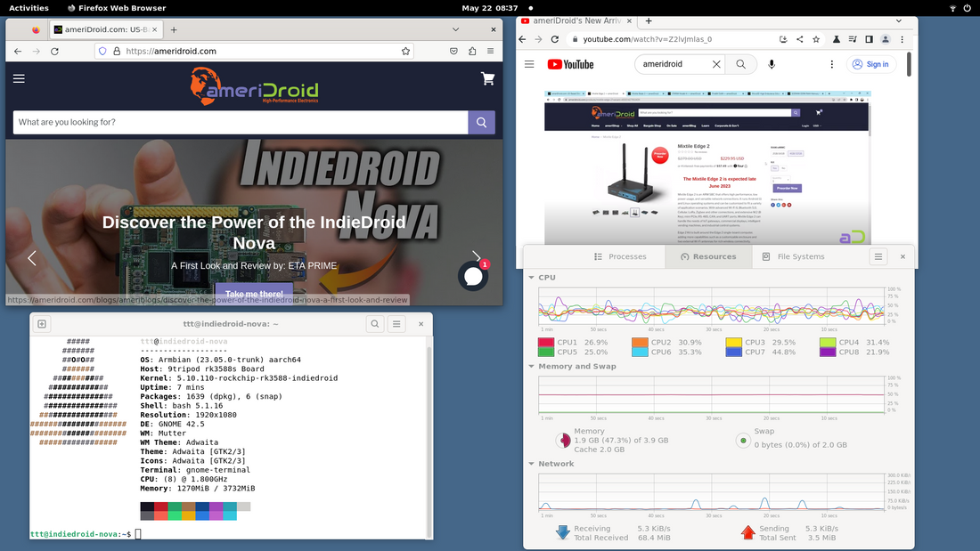The height and width of the screenshot is (551, 980).
Task: Switch to the Processes tab
Action: coord(620,256)
